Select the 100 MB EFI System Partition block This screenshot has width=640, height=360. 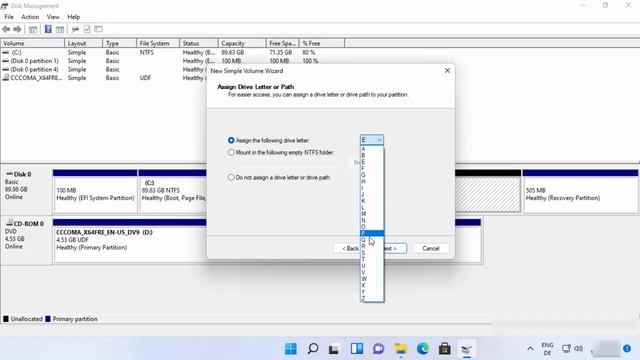point(95,191)
